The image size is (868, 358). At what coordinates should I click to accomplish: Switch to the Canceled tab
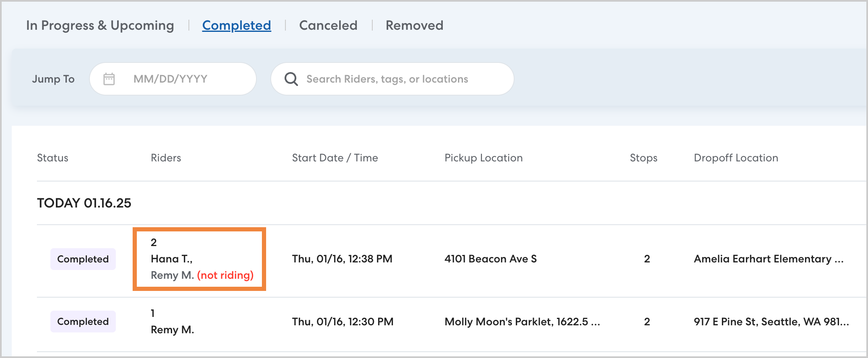[328, 26]
